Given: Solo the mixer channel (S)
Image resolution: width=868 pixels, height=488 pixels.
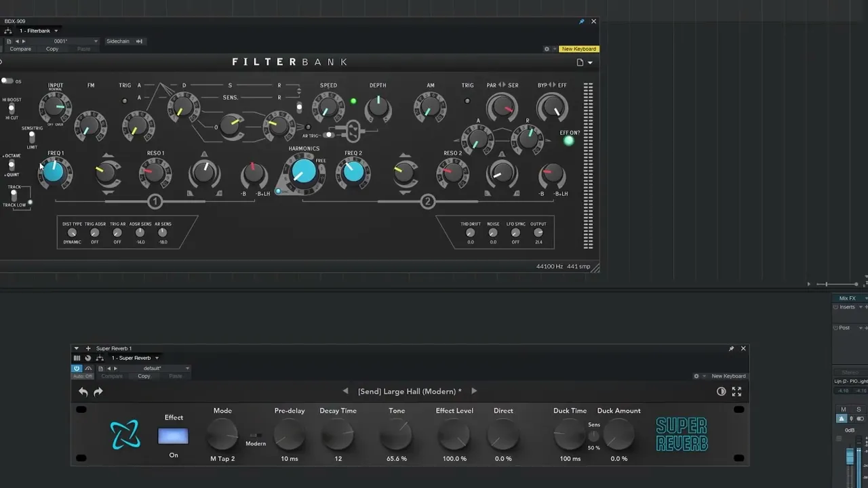Looking at the screenshot, I should click(x=859, y=409).
